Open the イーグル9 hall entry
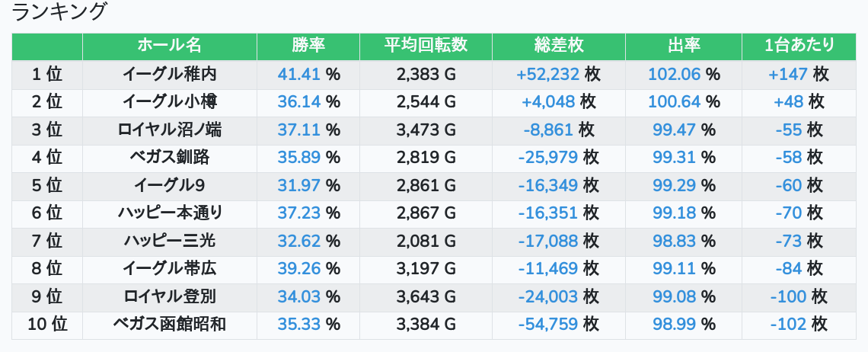Screen dimensions: 868x352 click(x=169, y=186)
